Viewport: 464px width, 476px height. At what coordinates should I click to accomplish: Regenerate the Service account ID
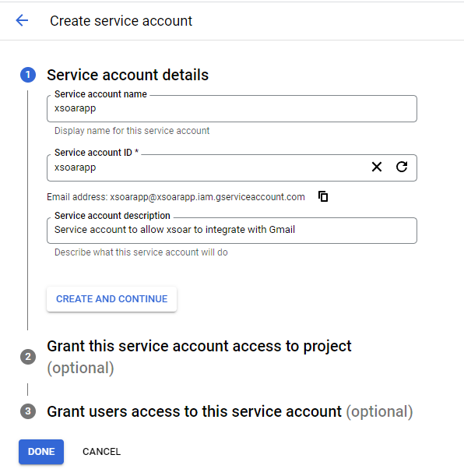point(402,167)
